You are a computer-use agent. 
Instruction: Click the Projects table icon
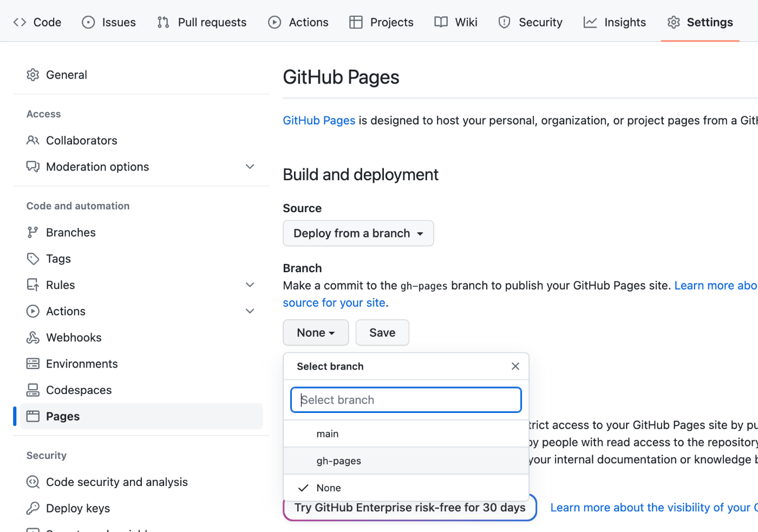tap(356, 22)
